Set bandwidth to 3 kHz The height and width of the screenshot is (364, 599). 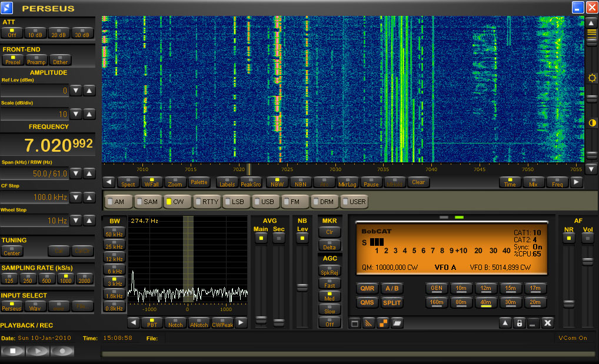pos(114,282)
